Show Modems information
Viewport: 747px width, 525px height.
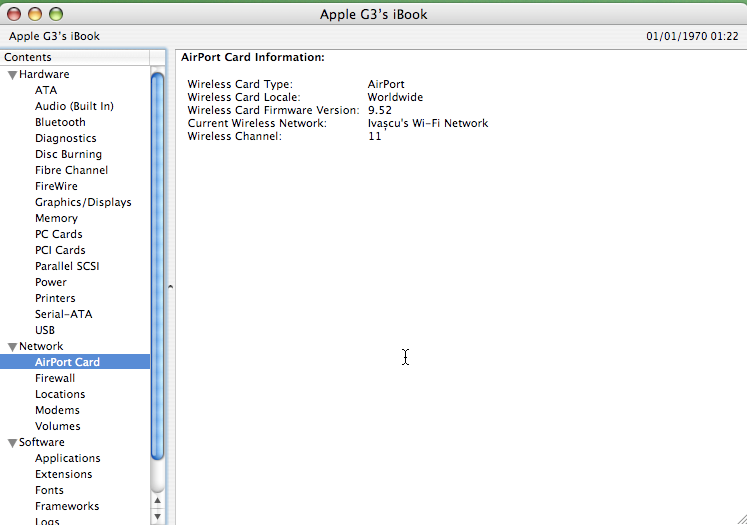tap(57, 410)
